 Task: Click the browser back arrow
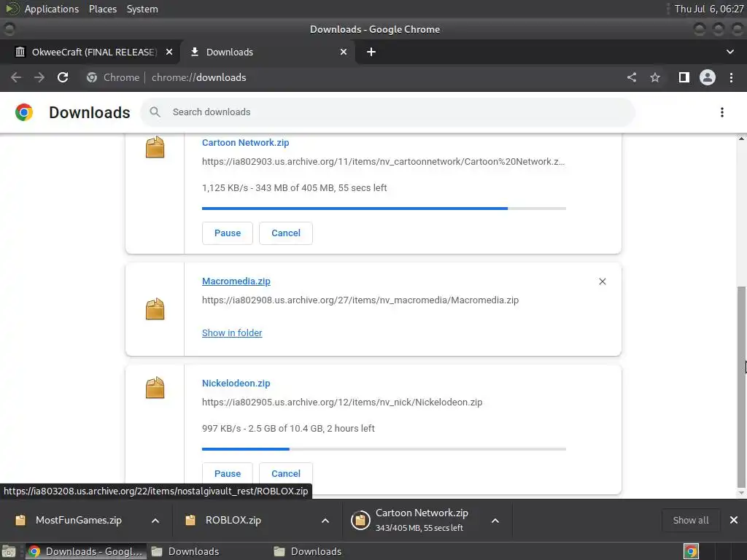coord(16,77)
